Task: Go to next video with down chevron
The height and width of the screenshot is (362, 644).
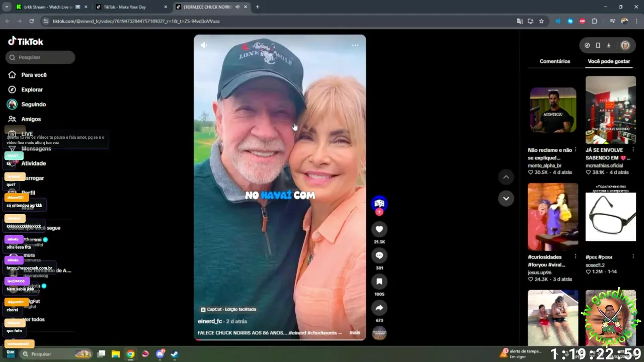Action: coord(506,198)
